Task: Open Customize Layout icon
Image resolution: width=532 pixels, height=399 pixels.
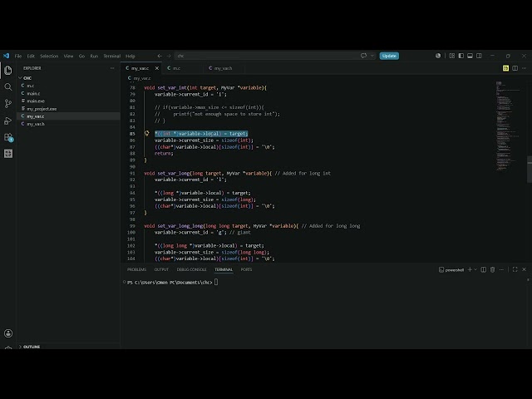Action: tap(452, 56)
